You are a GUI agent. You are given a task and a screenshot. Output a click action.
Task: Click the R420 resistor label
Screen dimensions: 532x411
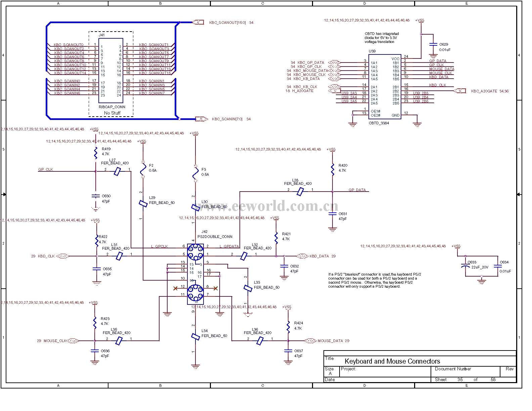[x=343, y=165]
